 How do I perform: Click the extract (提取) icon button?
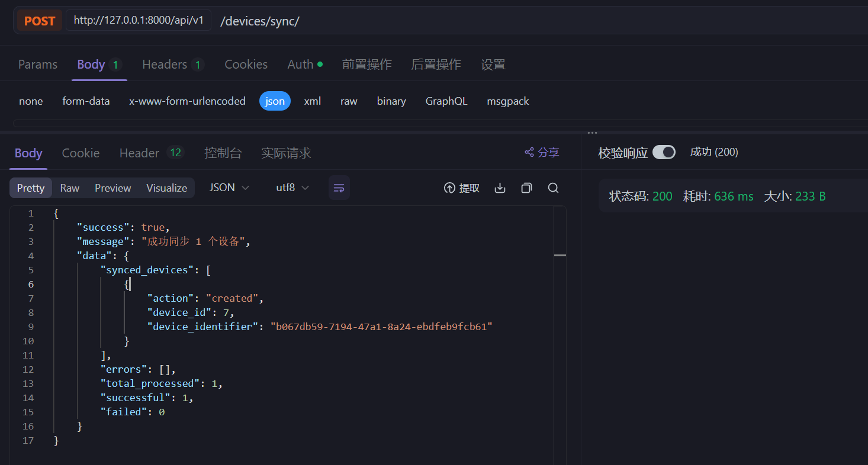point(462,188)
